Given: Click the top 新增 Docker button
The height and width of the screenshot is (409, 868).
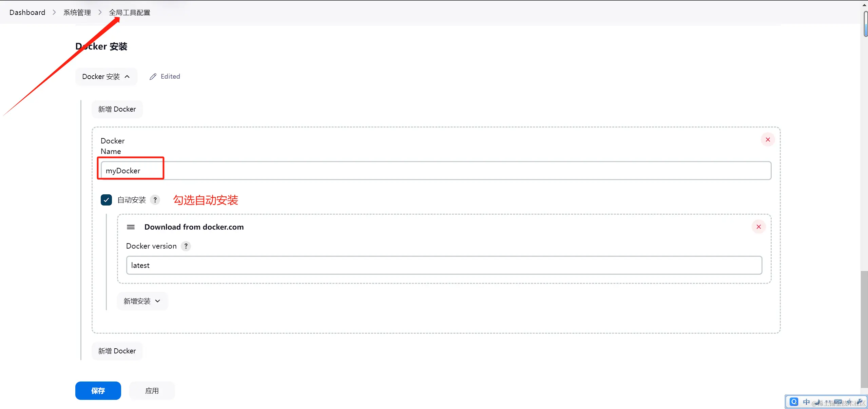Looking at the screenshot, I should tap(117, 109).
